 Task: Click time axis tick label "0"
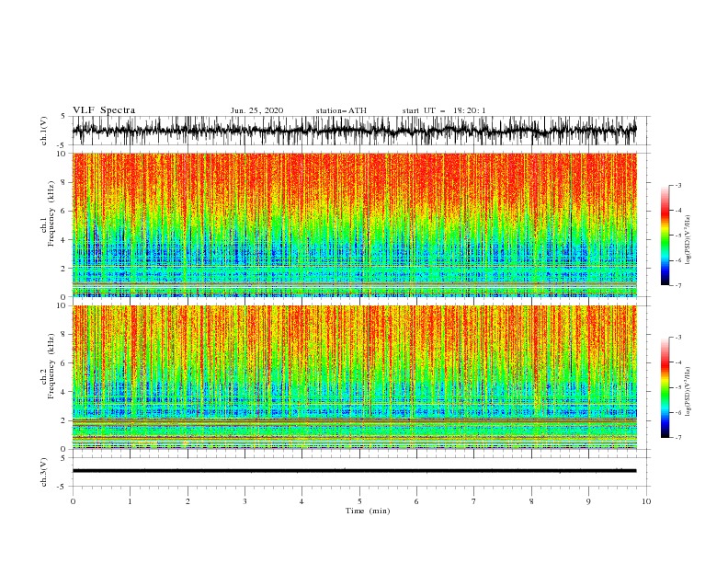73,501
